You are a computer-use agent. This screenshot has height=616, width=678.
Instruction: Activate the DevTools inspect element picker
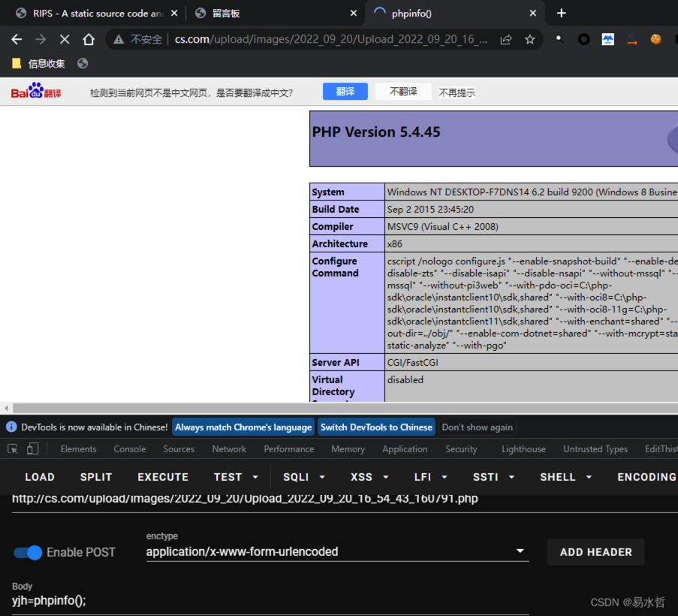tap(13, 449)
